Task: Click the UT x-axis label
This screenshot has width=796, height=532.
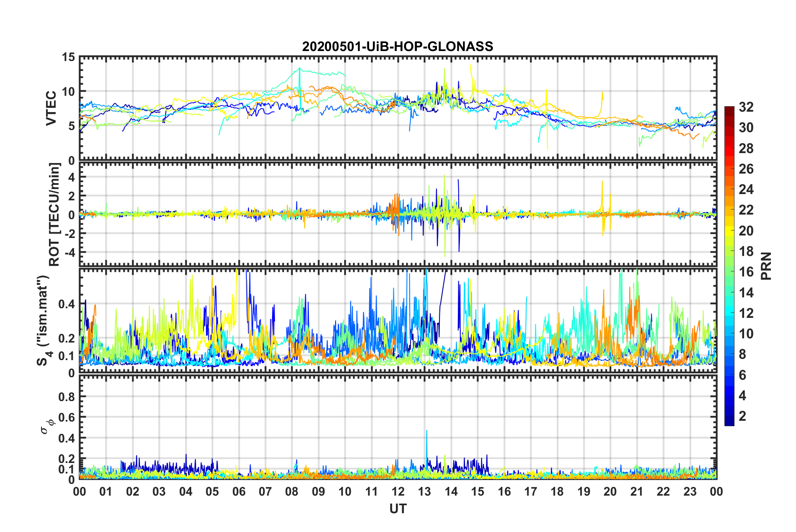Action: click(398, 509)
